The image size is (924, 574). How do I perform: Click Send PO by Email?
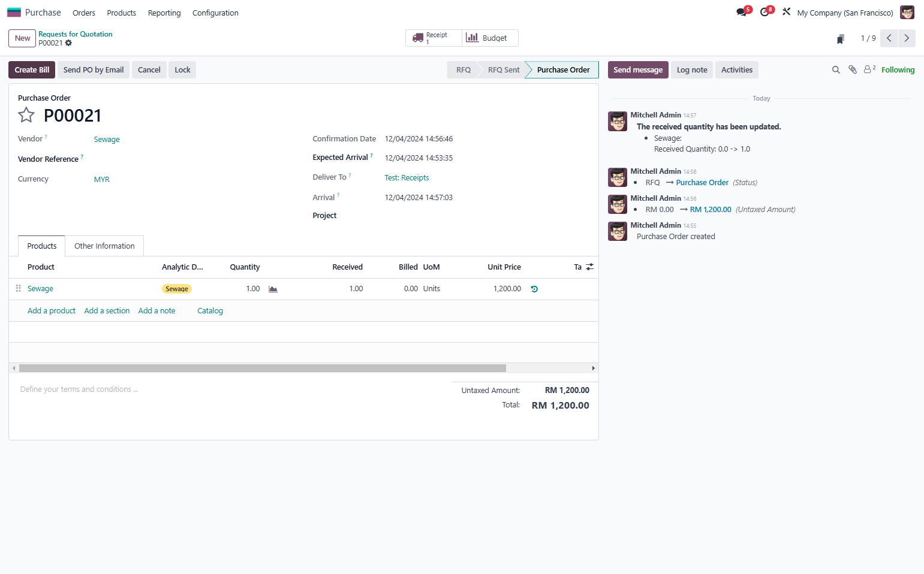tap(94, 70)
